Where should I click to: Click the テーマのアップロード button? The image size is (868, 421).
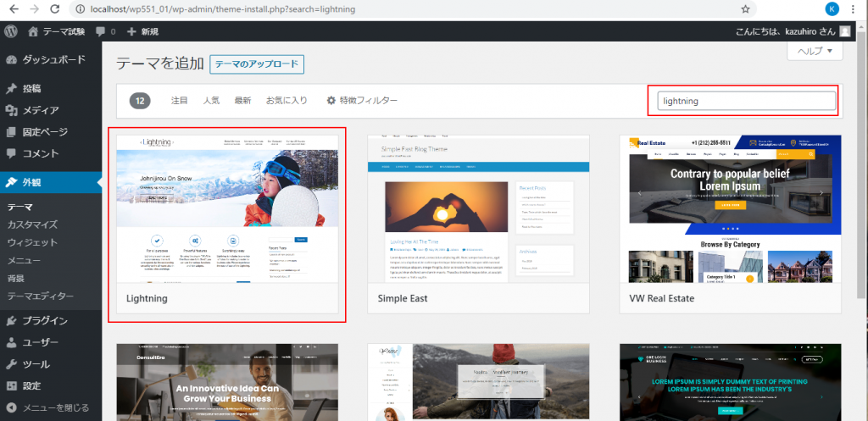coord(257,64)
